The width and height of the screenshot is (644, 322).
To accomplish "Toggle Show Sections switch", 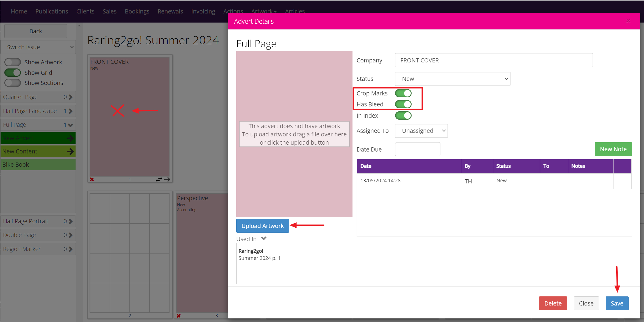I will pos(13,83).
